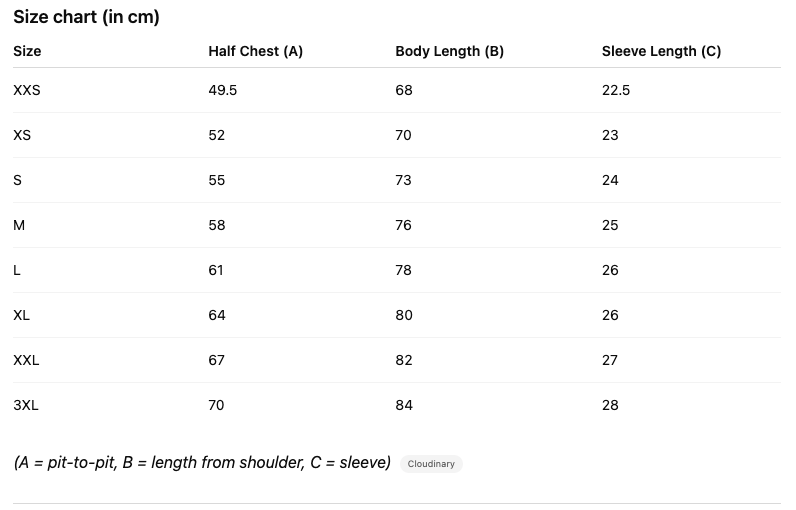The image size is (796, 510).
Task: Click the 22.5 sleeve length value
Action: pos(616,90)
